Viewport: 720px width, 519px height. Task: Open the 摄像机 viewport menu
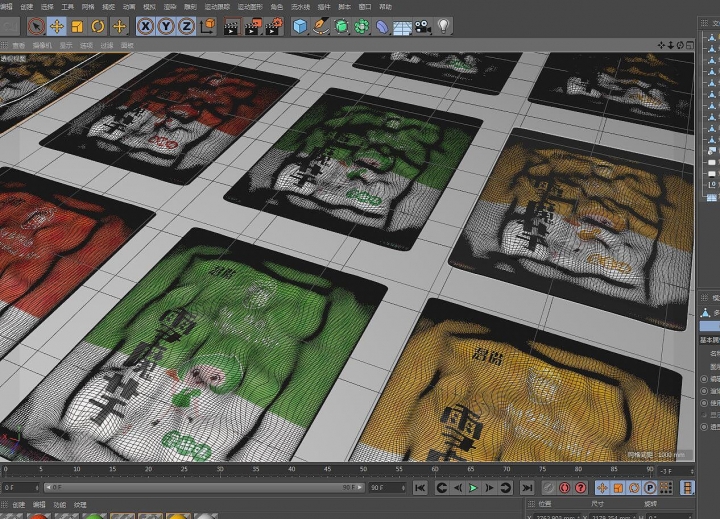pyautogui.click(x=42, y=45)
